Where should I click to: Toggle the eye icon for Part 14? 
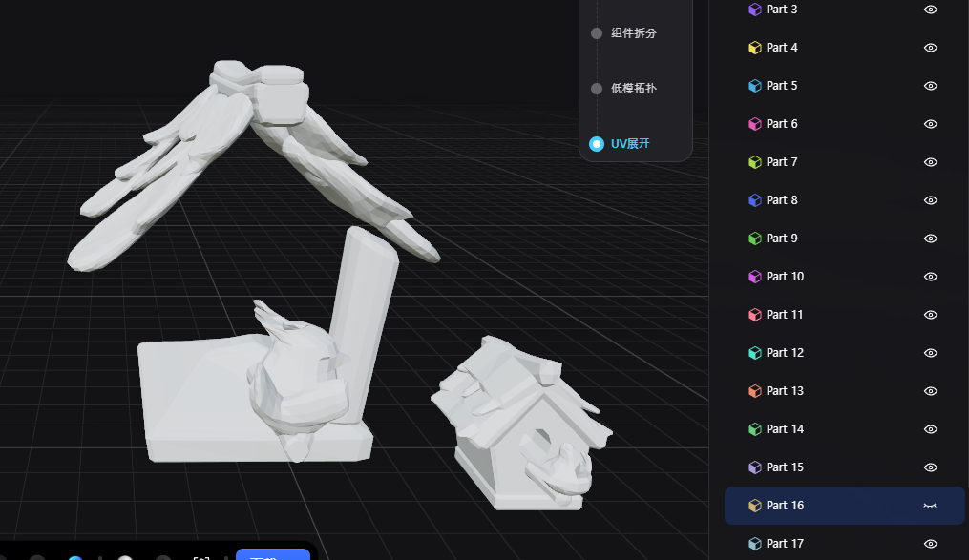930,429
